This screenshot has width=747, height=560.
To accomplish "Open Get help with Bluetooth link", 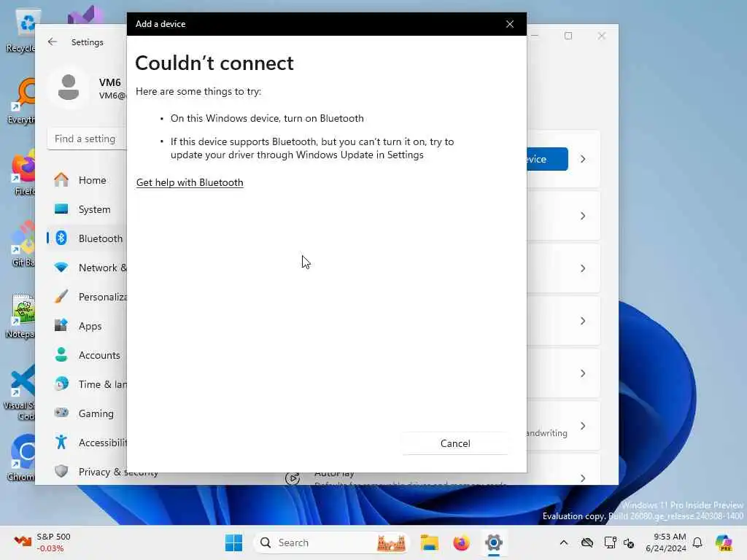I will [x=190, y=182].
